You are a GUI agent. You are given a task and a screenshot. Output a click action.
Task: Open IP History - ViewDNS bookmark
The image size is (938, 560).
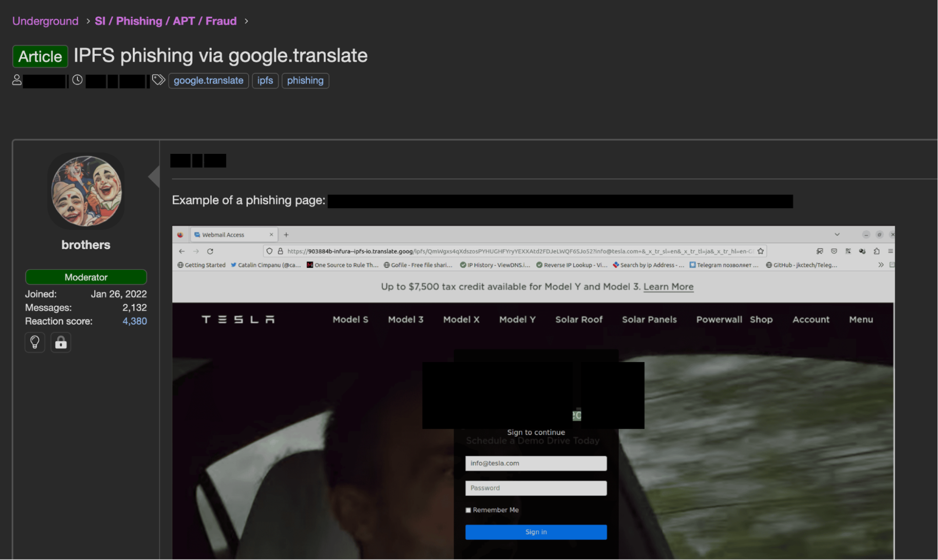(495, 265)
